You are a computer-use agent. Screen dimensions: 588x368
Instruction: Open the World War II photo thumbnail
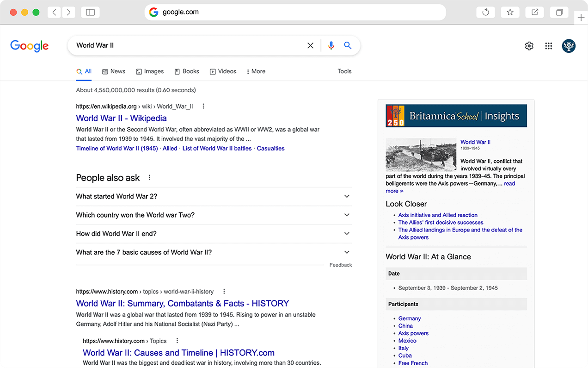click(421, 155)
